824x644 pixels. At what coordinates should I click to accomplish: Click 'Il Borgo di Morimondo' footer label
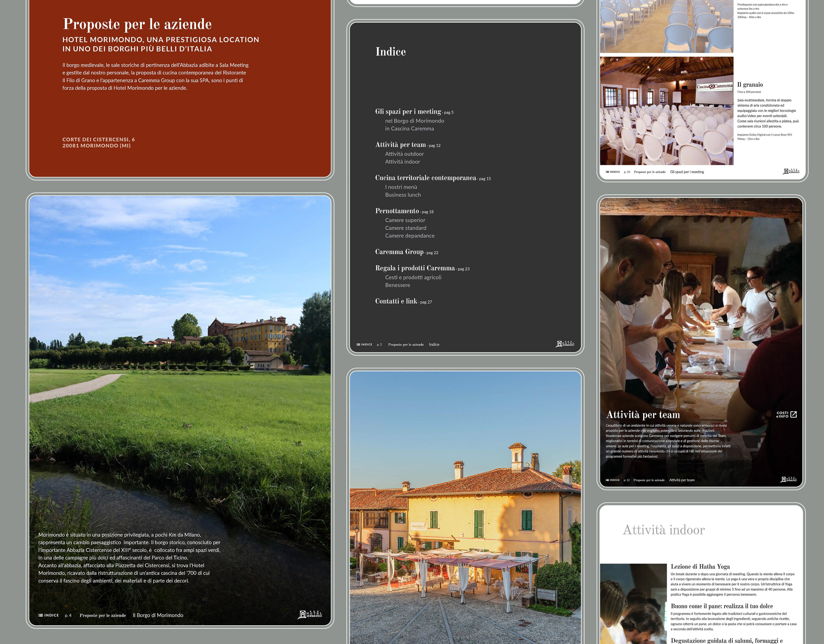[x=158, y=615]
